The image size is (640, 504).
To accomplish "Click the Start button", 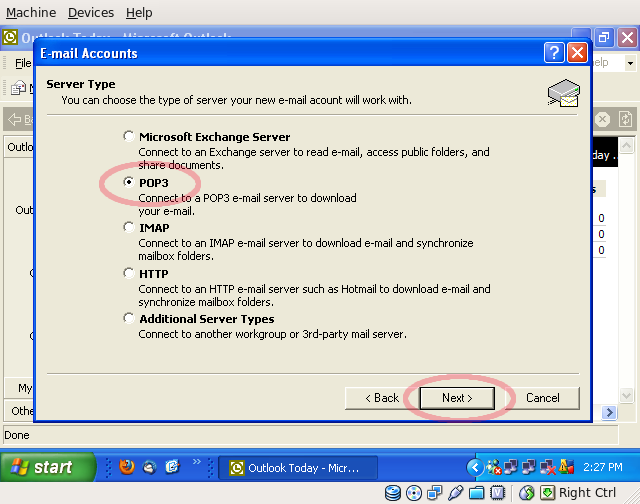I will point(48,467).
